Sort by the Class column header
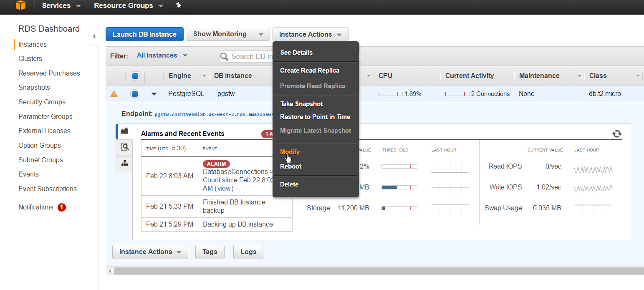644x290 pixels. tap(598, 76)
